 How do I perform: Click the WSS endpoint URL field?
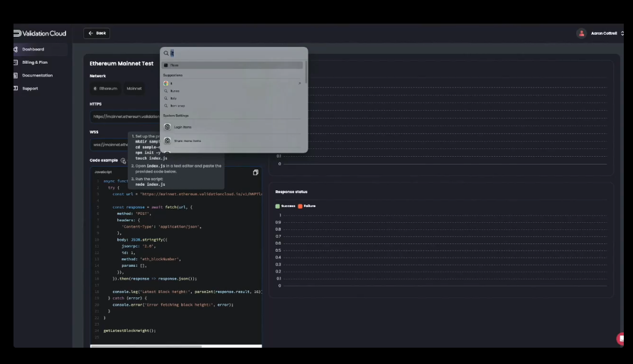point(109,145)
